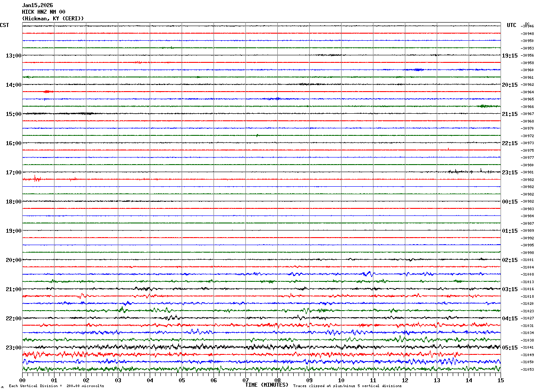Click the DC offset value "-31041"
This screenshot has width=536, height=392.
coord(528,348)
